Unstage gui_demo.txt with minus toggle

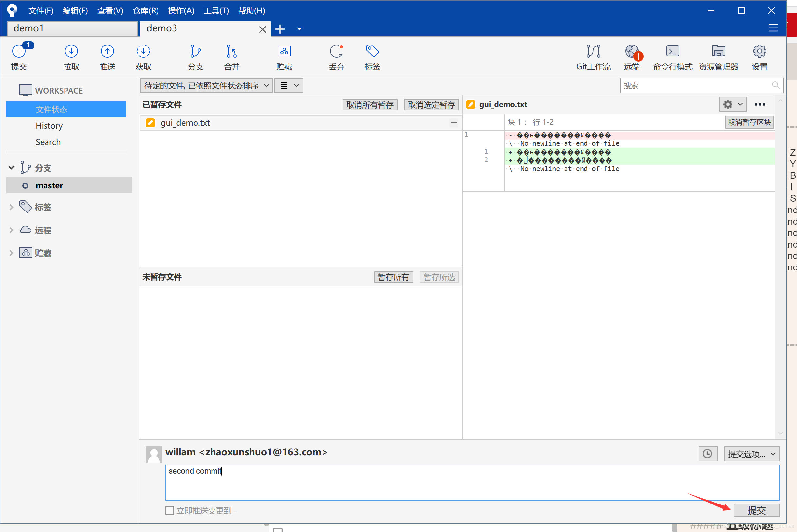[454, 123]
